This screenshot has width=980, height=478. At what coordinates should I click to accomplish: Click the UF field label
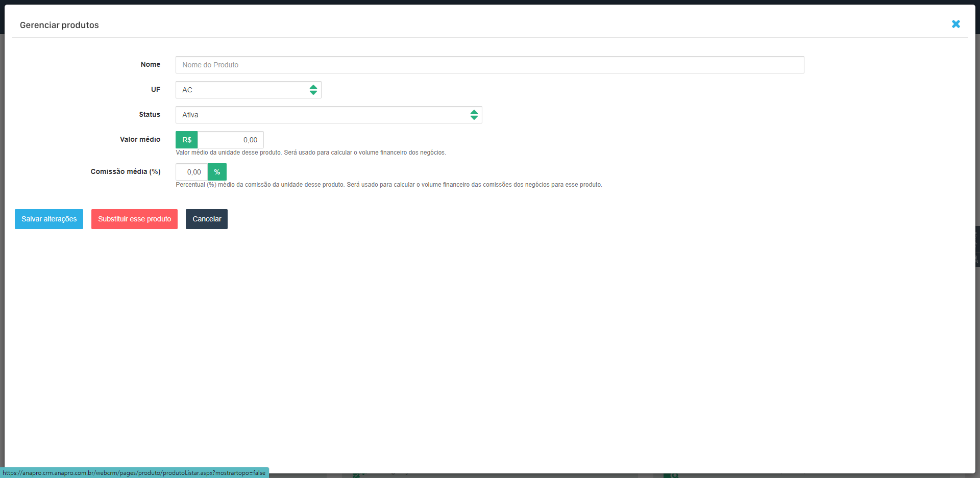click(x=155, y=89)
